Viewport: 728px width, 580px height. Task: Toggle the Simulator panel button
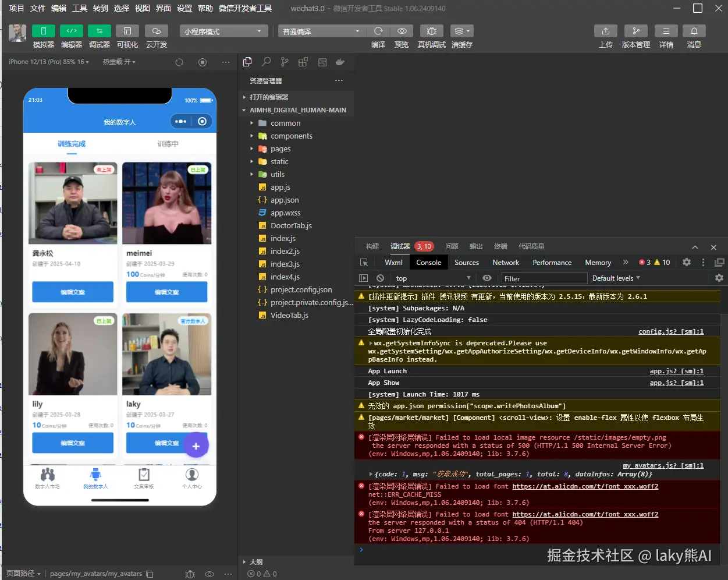[x=44, y=31]
